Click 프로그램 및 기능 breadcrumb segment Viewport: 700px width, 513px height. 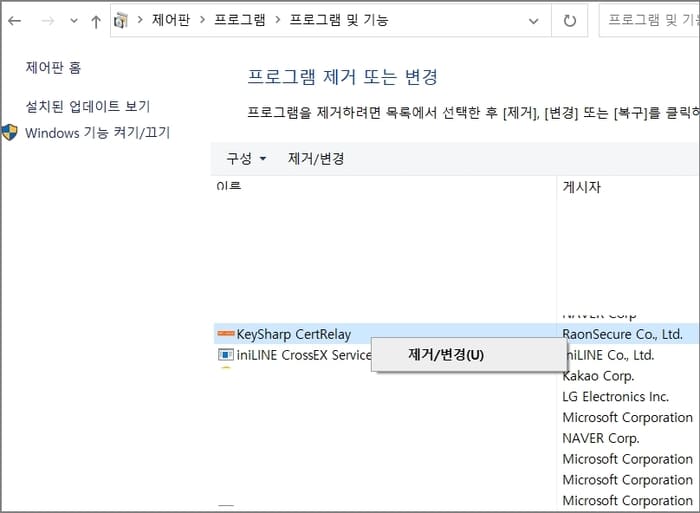pyautogui.click(x=339, y=20)
